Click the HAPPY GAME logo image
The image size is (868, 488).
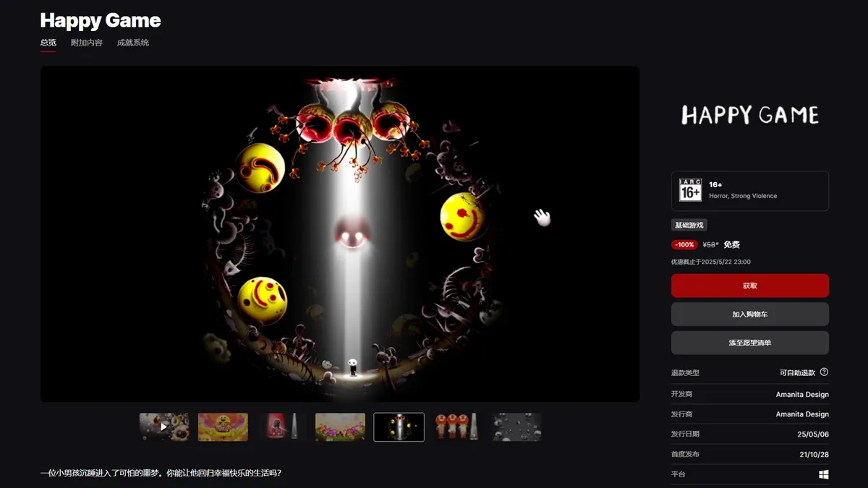point(750,115)
